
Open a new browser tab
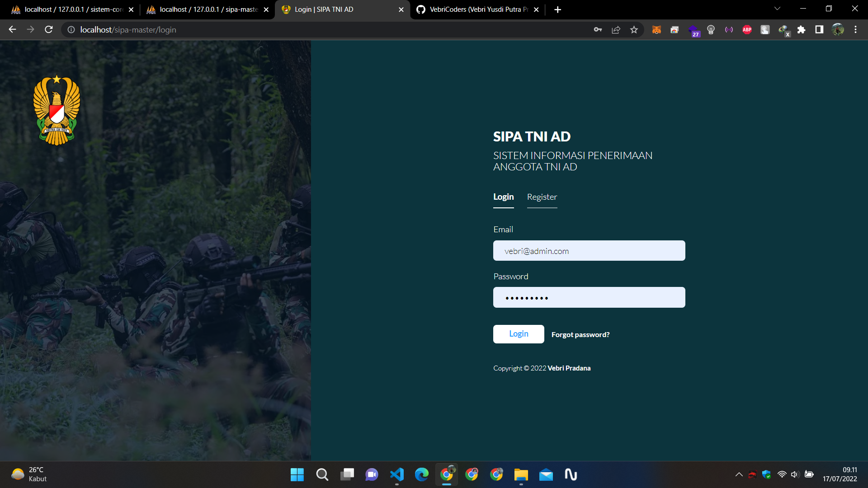(x=557, y=9)
